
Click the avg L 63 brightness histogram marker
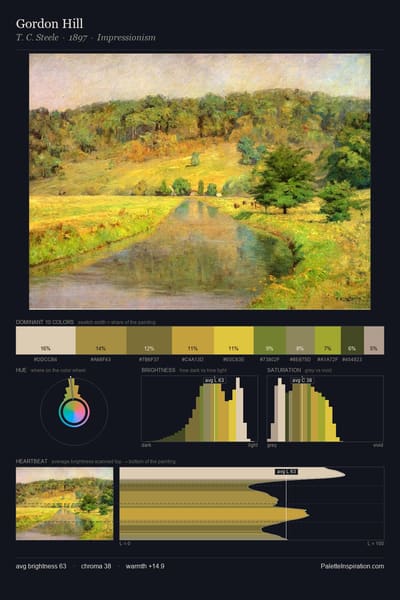click(x=214, y=380)
